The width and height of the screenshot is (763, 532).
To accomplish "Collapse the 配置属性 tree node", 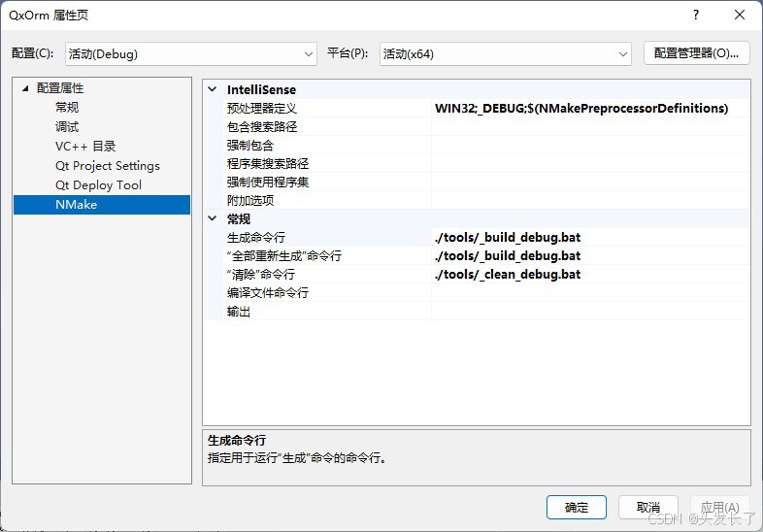I will (x=25, y=88).
